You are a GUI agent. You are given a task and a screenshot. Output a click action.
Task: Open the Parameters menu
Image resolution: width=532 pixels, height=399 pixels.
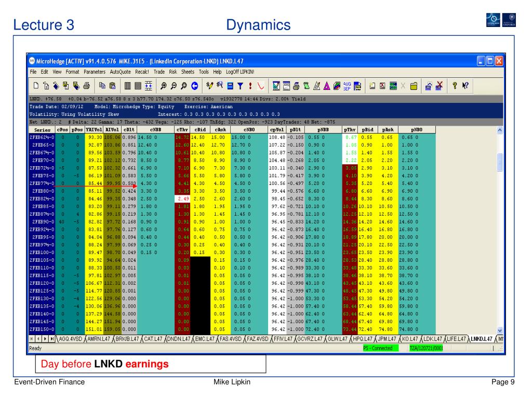click(95, 72)
